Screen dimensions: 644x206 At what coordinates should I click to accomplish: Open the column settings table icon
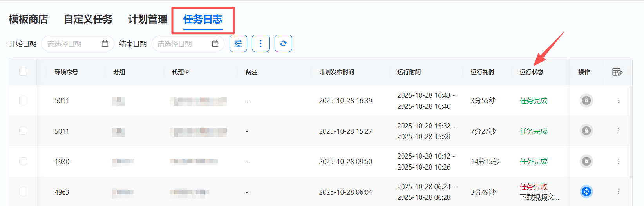pos(617,72)
